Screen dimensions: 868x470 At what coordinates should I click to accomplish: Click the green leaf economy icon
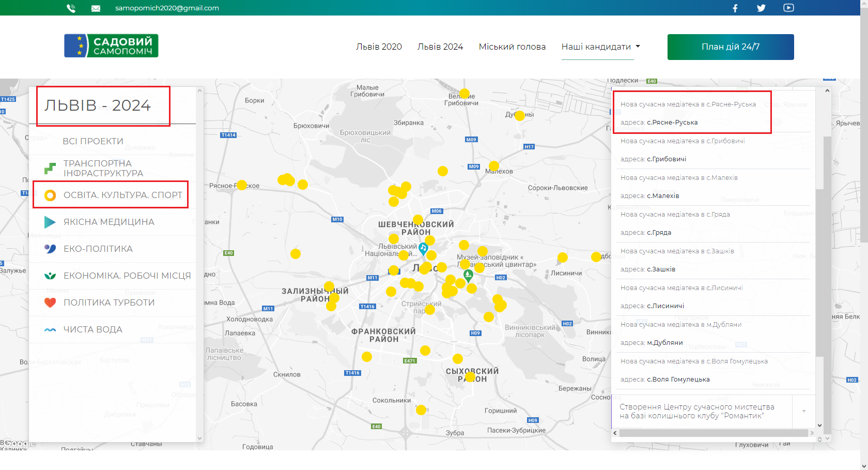pos(50,276)
